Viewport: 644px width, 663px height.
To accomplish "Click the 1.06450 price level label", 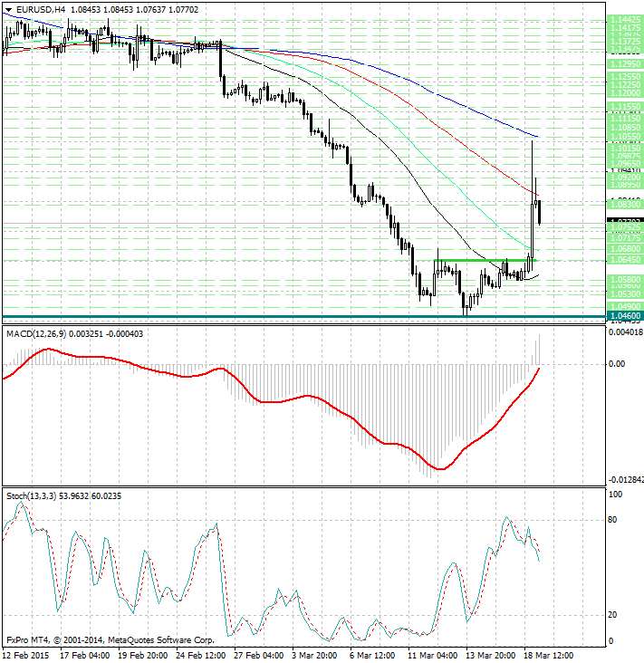I will point(625,260).
